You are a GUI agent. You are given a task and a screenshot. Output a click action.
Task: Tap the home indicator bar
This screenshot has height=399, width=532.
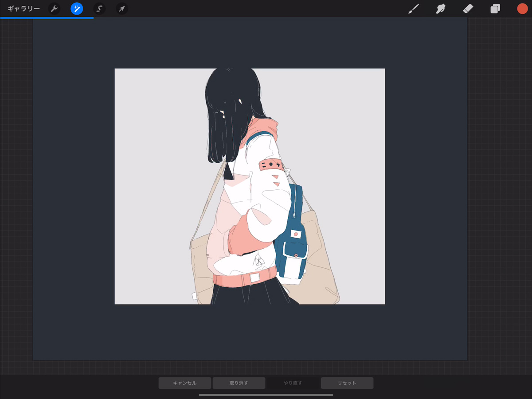tap(266, 395)
